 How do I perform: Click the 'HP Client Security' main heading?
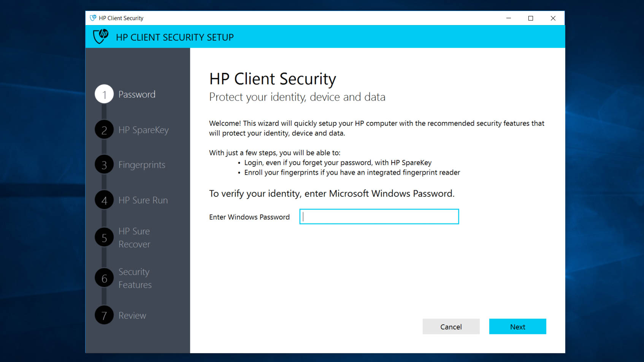point(273,79)
